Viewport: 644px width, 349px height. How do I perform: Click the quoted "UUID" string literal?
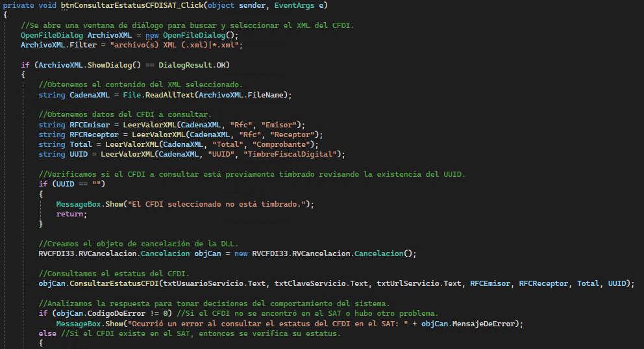[221, 154]
